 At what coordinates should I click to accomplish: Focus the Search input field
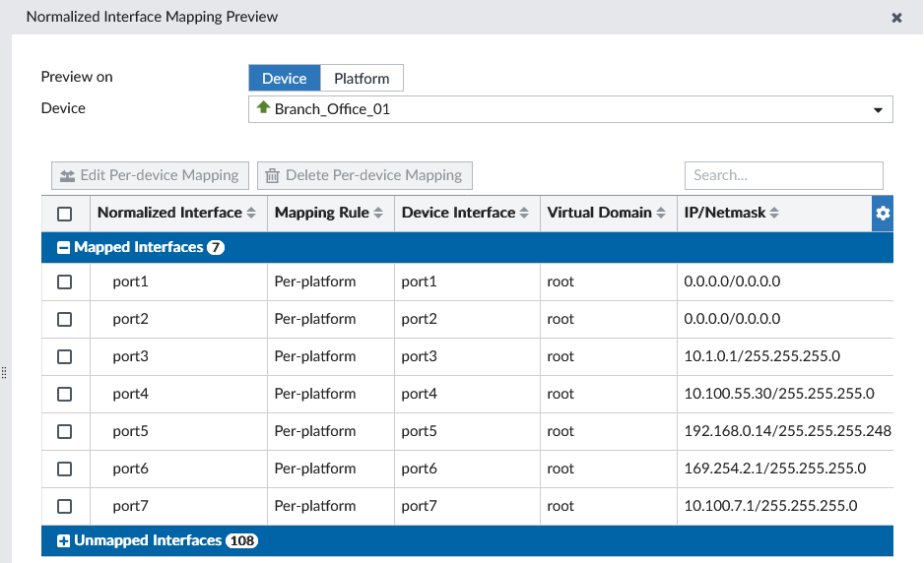coord(783,175)
